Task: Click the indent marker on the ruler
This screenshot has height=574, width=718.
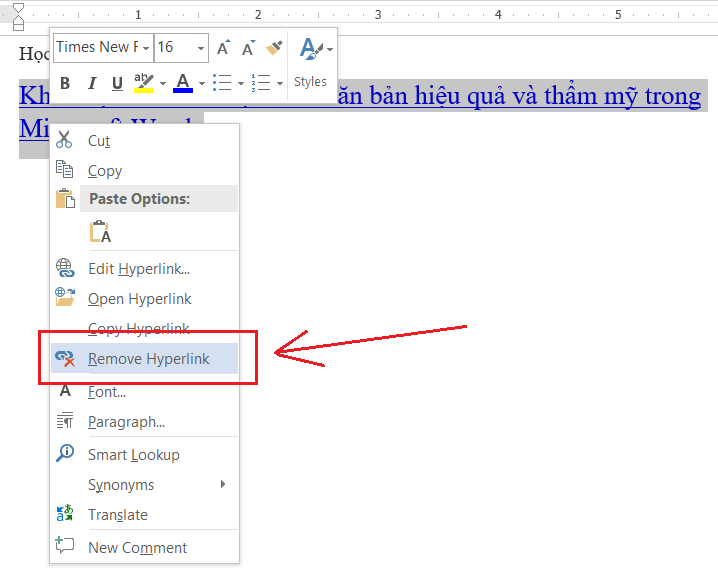Action: pos(17,16)
